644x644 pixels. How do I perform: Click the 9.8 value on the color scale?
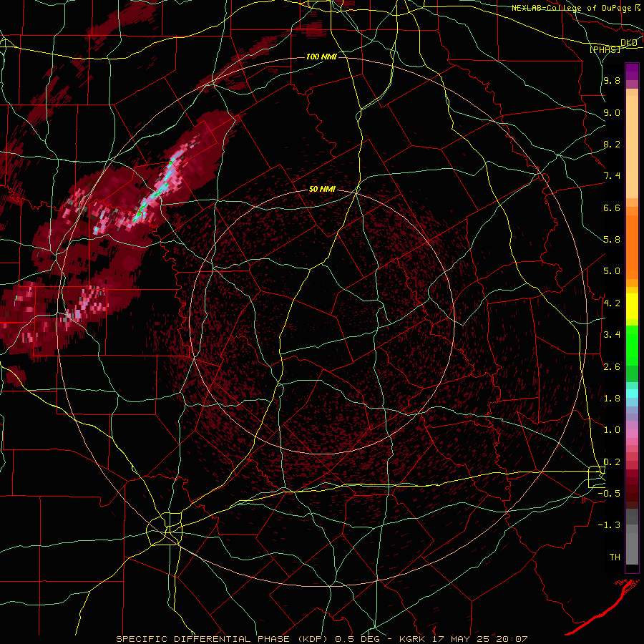pyautogui.click(x=612, y=81)
